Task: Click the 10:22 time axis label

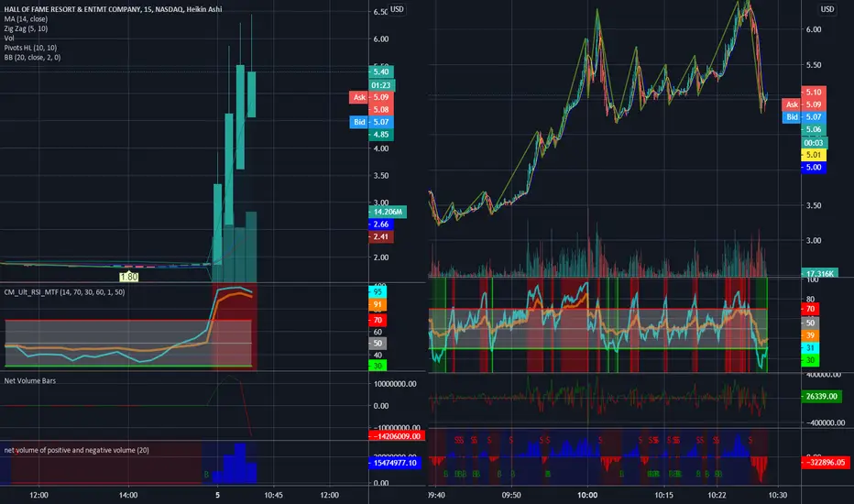Action: click(717, 495)
